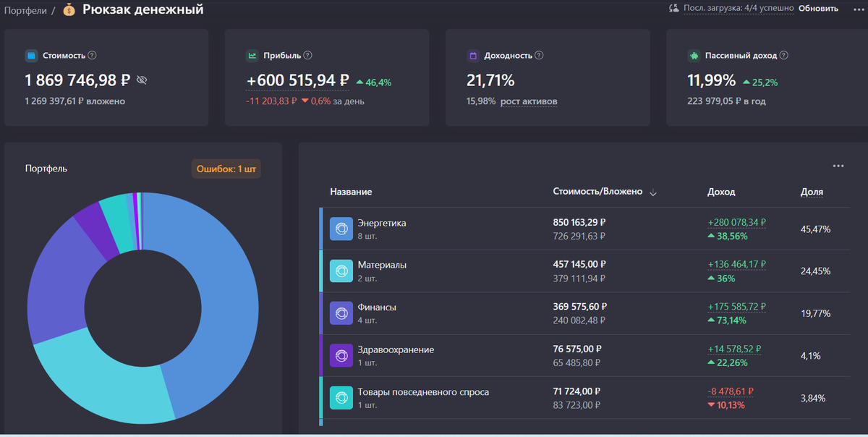Click the Материалы sector icon

point(341,271)
